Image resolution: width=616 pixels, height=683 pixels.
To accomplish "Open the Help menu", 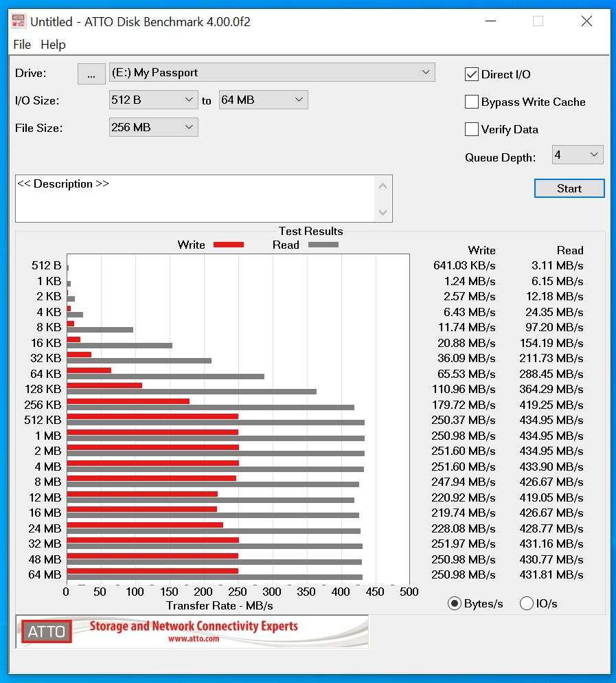I will tap(53, 45).
